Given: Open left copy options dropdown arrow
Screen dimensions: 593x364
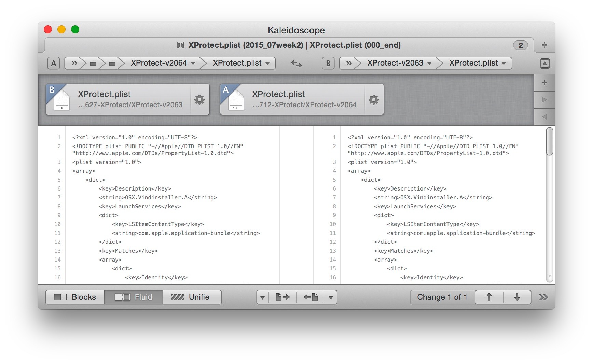Looking at the screenshot, I should pos(262,297).
